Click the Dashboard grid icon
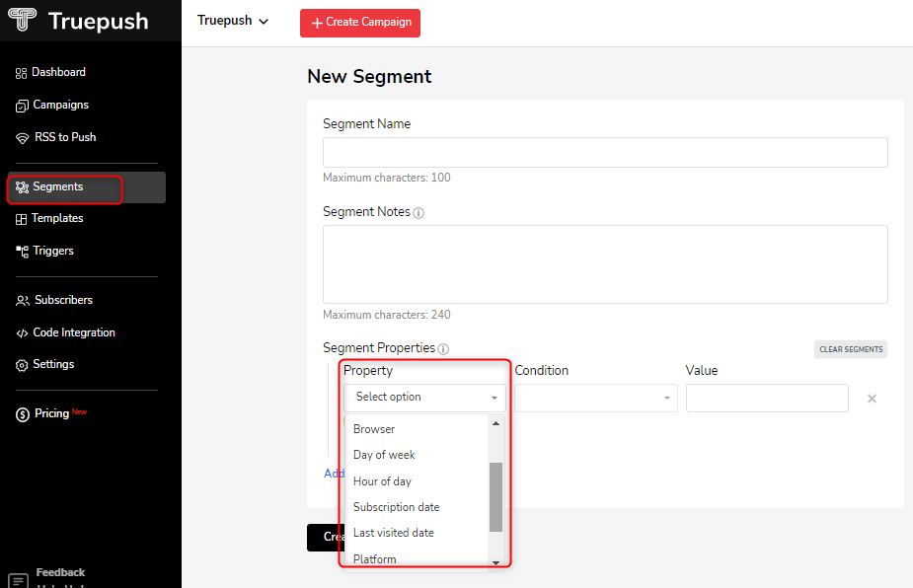Screen dimensions: 913x588 [x=21, y=73]
